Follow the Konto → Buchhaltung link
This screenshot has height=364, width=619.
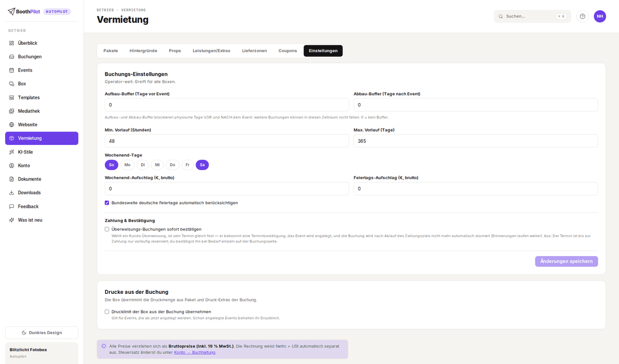pyautogui.click(x=195, y=352)
